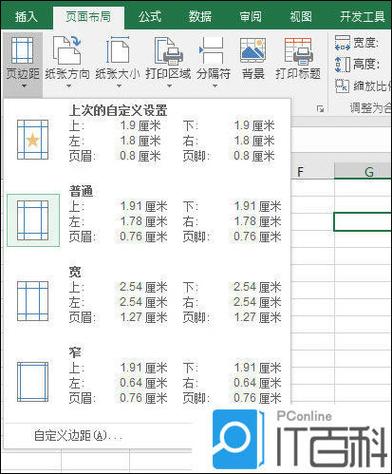392x474 pixels.
Task: Select column G header
Action: [x=363, y=172]
